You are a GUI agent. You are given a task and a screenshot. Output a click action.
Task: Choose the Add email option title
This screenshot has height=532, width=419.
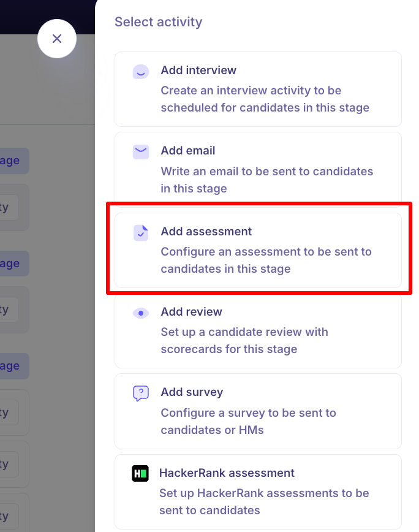[x=188, y=151]
